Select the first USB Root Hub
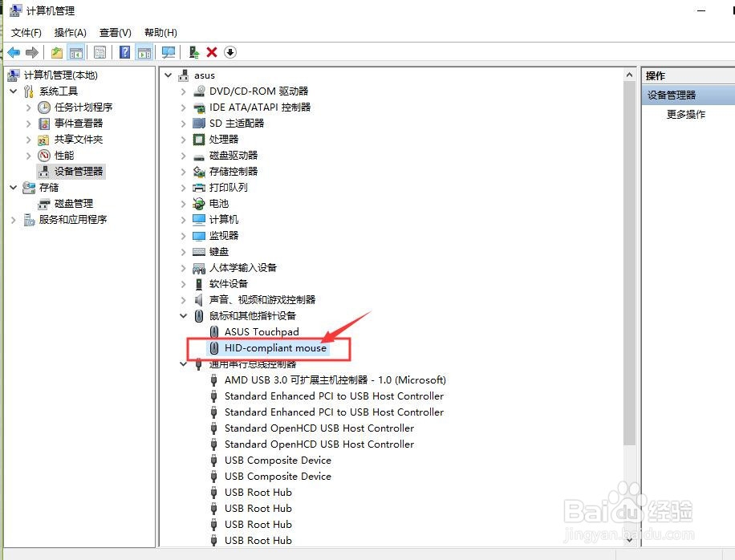The image size is (735, 560). [x=258, y=493]
